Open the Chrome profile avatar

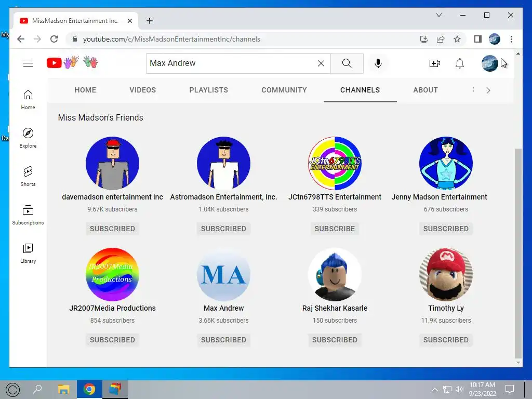coord(495,39)
